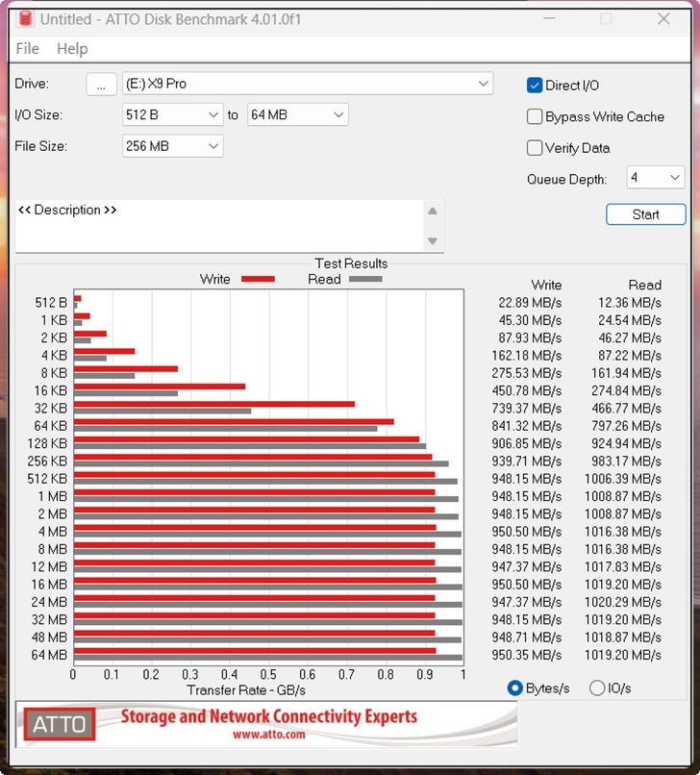This screenshot has height=775, width=700.
Task: Click the write value 739.37 MB/s
Action: (527, 409)
